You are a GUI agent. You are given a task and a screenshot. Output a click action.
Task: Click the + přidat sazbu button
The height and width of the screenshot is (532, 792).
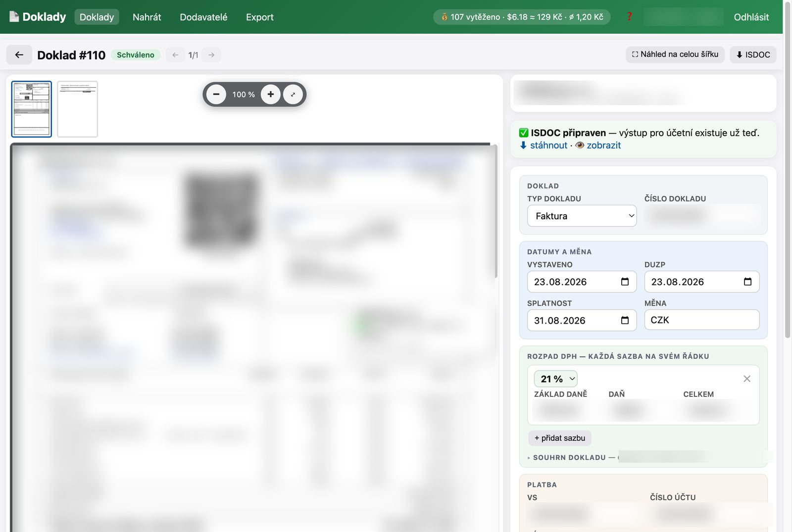coord(560,438)
